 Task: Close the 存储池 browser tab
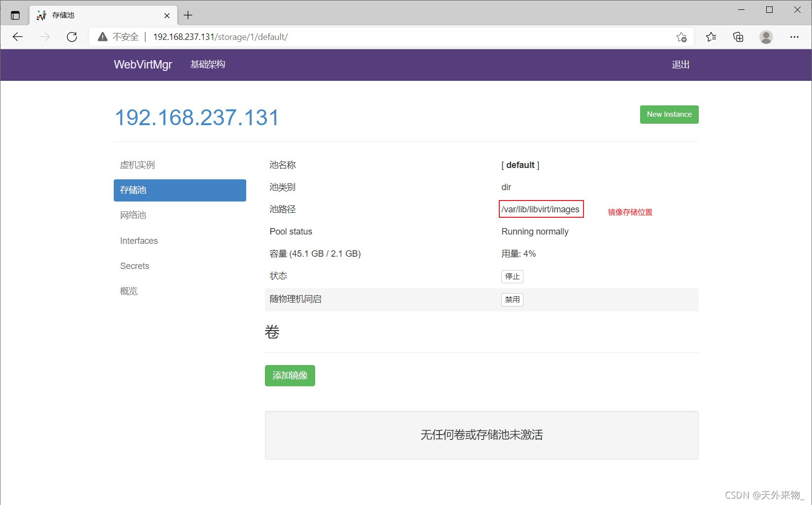[167, 15]
